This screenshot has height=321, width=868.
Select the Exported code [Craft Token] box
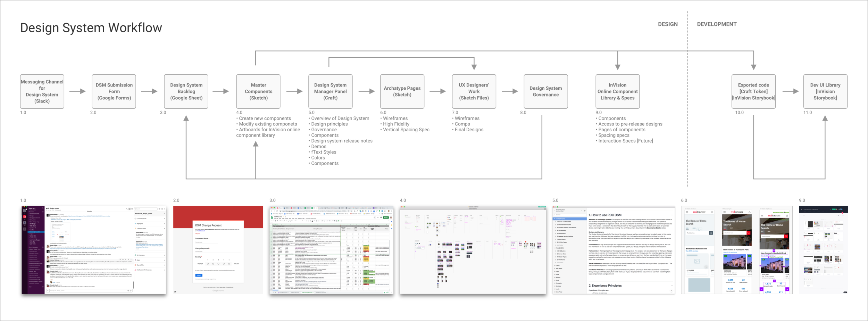click(x=753, y=91)
